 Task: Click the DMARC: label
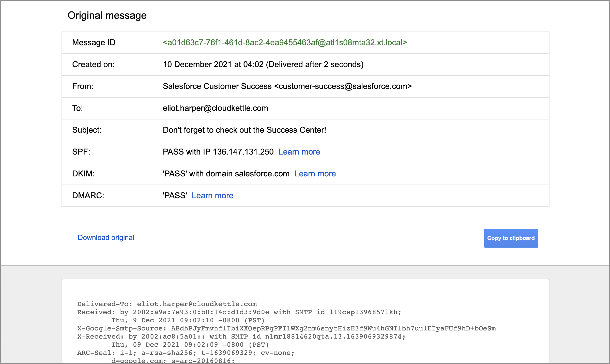click(88, 195)
